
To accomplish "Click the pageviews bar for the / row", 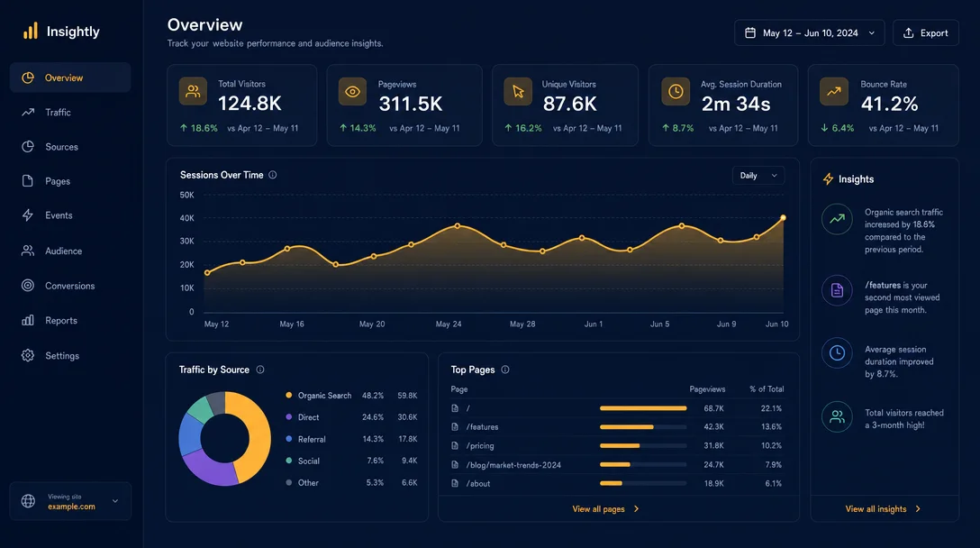I will click(x=643, y=408).
